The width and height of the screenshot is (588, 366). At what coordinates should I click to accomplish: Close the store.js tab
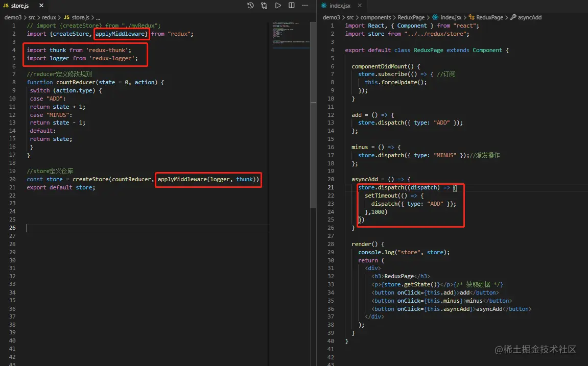41,5
